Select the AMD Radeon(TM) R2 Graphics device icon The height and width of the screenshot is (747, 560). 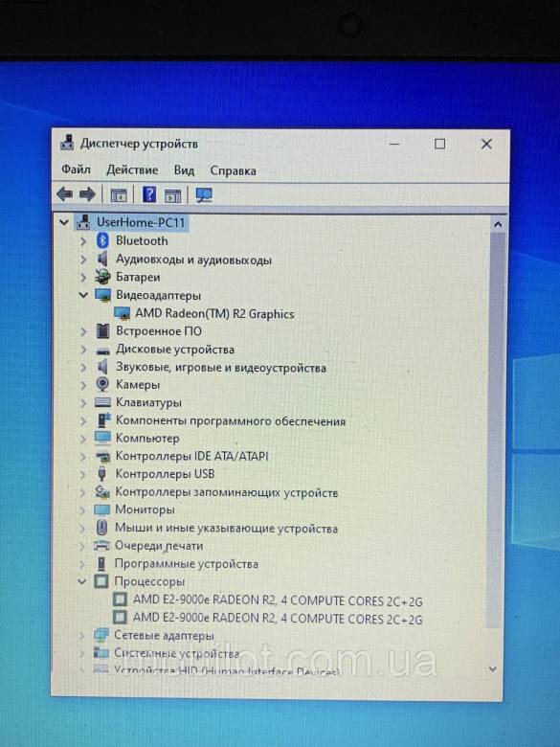coord(122,313)
